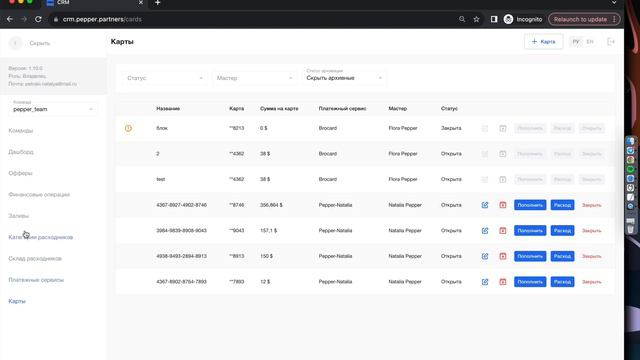Click gray archive icon in the блок row
This screenshot has width=640, height=360.
(502, 128)
